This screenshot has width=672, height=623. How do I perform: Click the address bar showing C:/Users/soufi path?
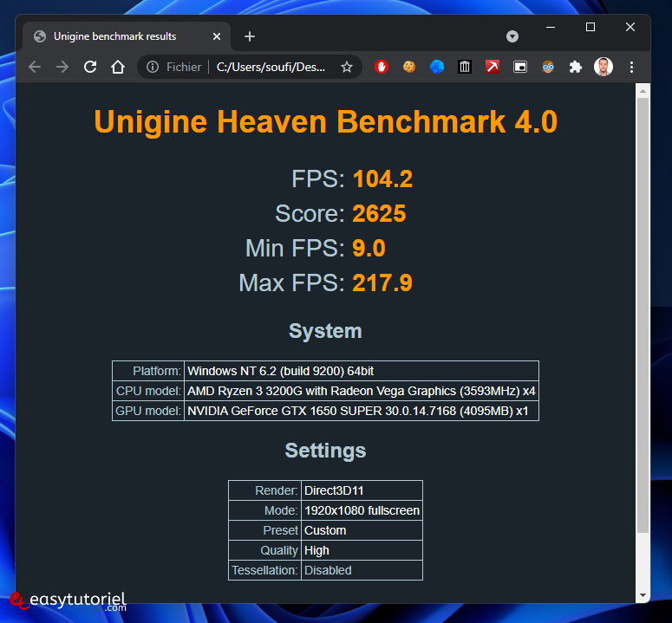pyautogui.click(x=271, y=67)
